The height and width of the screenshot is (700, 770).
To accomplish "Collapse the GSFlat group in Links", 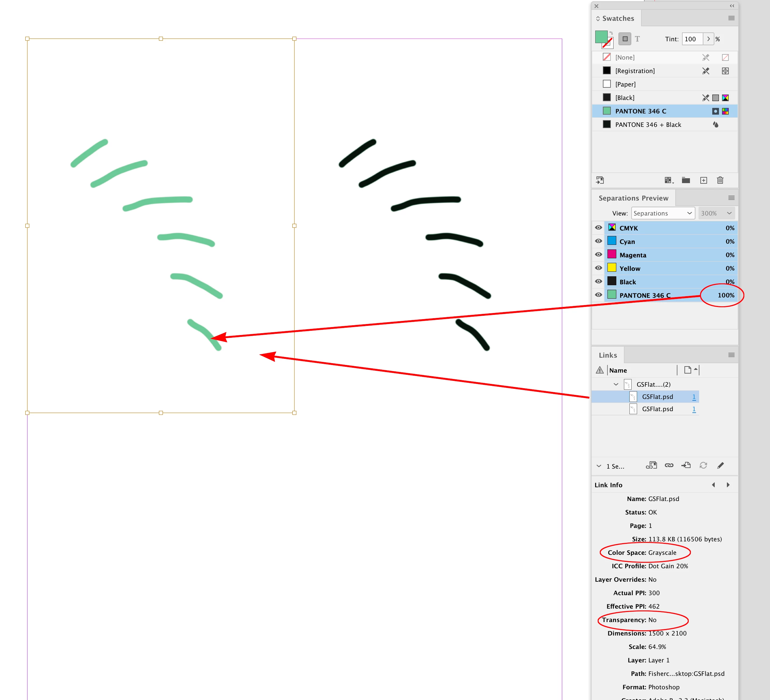I will coord(616,385).
